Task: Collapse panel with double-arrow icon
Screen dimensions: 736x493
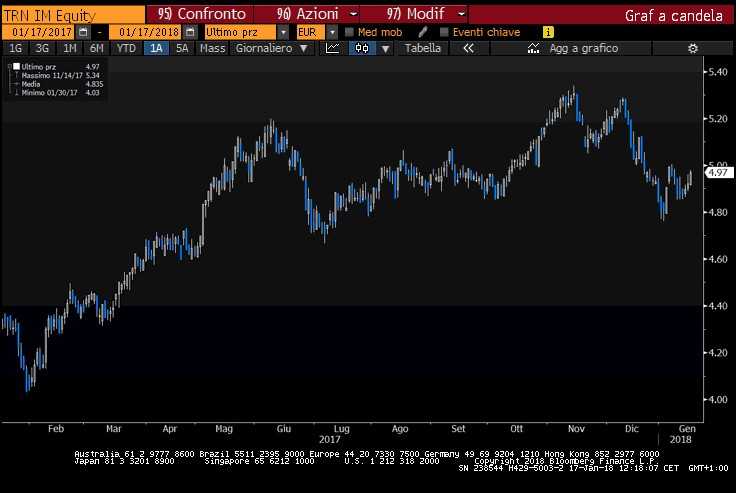Action: 468,48
